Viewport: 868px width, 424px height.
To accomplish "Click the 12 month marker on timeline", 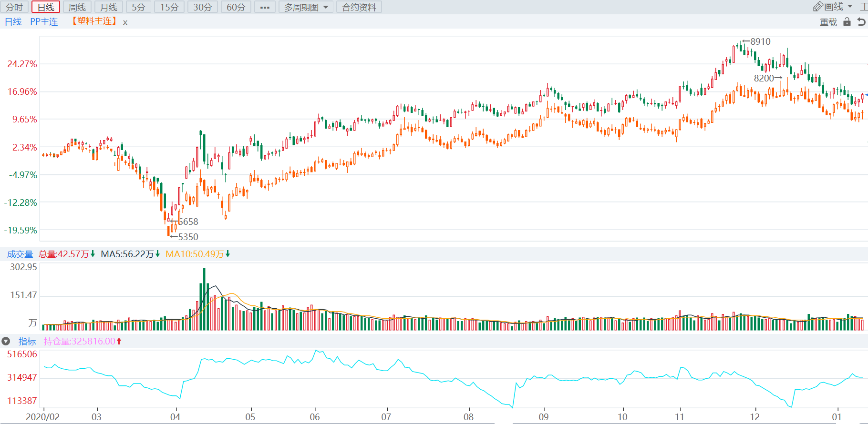I will pos(754,417).
